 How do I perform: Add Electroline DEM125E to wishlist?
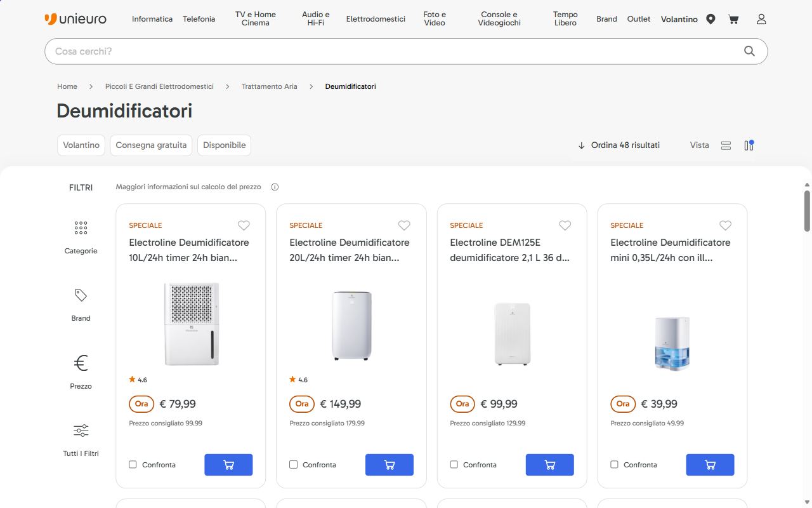[x=565, y=225]
